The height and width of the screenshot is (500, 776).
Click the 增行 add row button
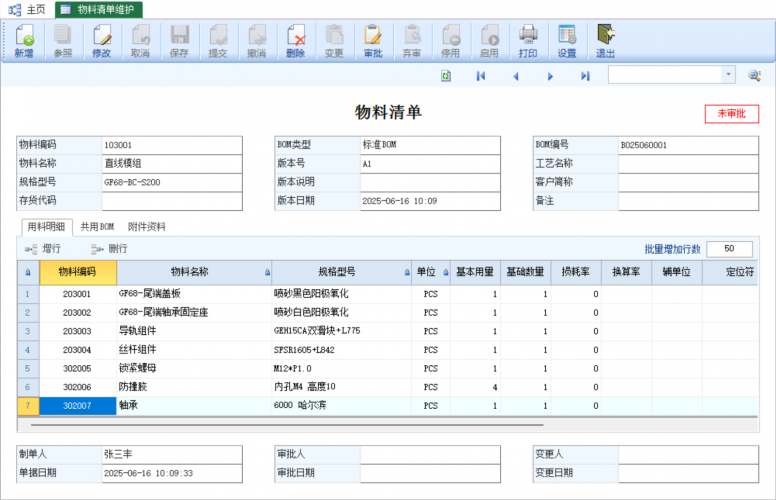(43, 249)
